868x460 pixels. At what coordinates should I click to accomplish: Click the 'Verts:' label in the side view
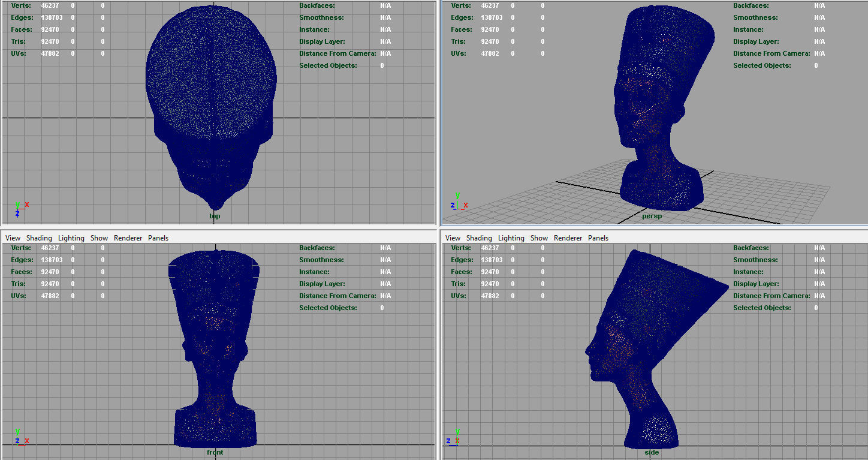click(x=460, y=248)
